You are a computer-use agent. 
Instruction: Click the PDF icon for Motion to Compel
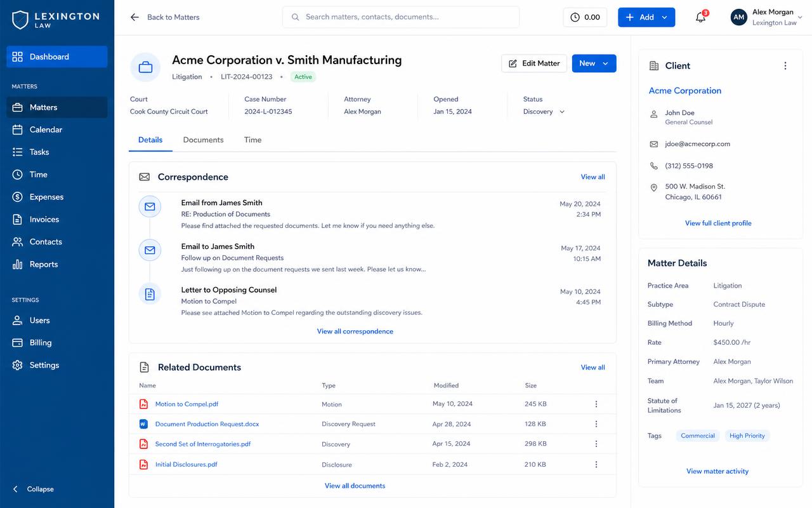143,404
